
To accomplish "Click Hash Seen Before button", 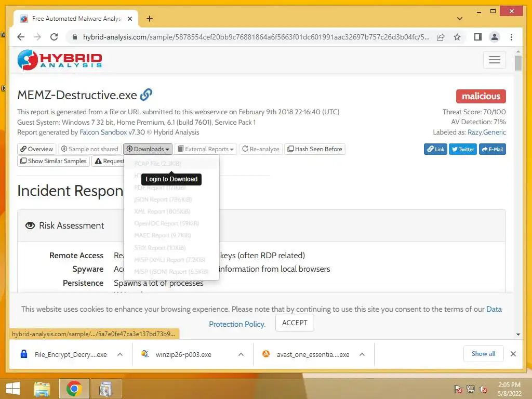I will (315, 149).
